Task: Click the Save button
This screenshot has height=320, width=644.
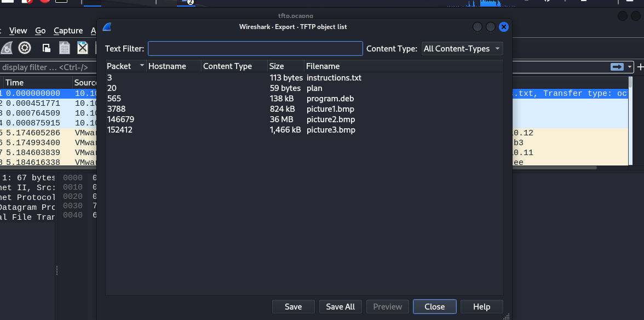Action: tap(294, 306)
